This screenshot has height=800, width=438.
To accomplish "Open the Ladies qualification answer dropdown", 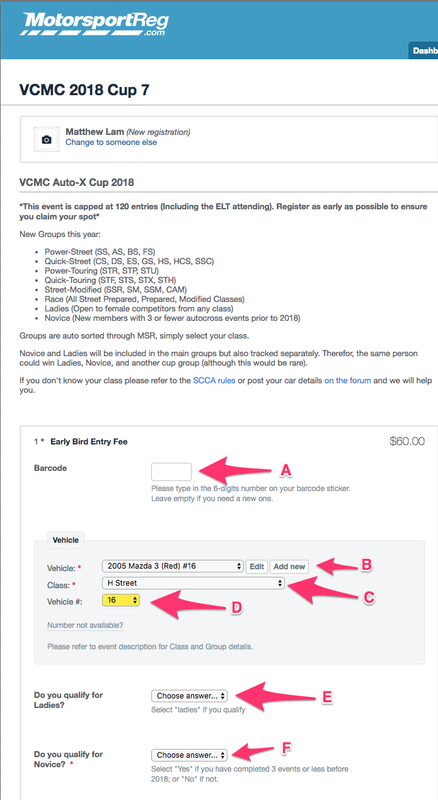I will [189, 695].
